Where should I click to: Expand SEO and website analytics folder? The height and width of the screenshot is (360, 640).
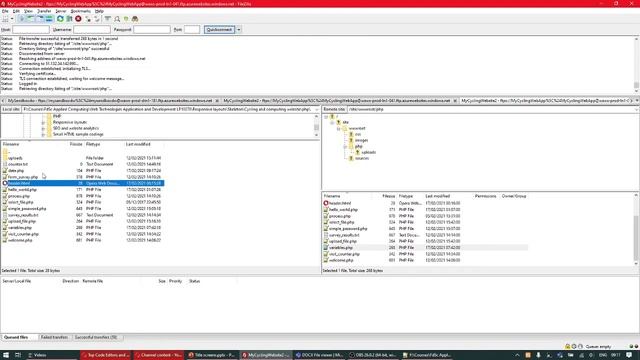[43, 128]
